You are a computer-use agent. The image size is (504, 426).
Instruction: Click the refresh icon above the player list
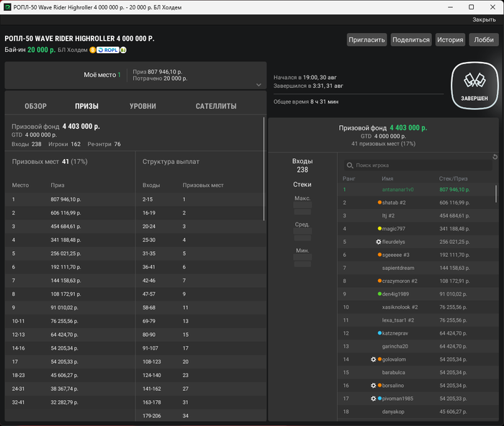[495, 157]
